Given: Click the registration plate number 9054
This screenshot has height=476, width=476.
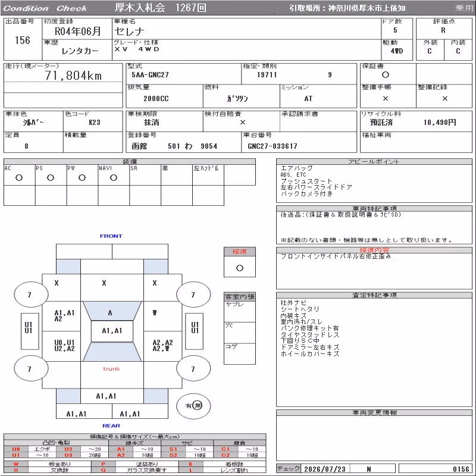Looking at the screenshot, I should pyautogui.click(x=209, y=146).
